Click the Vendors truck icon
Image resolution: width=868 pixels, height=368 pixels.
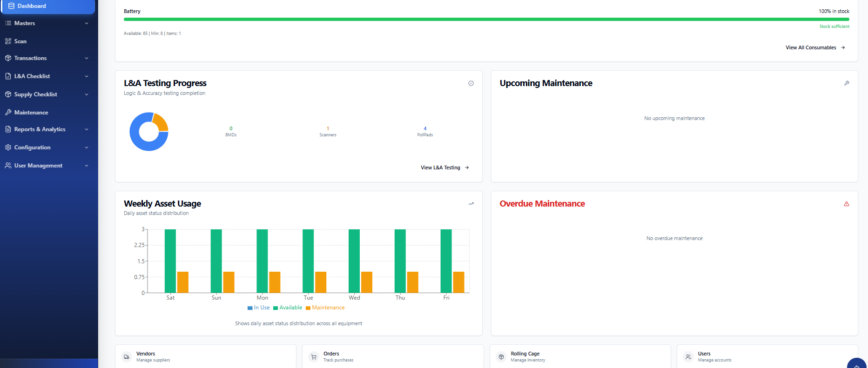127,357
